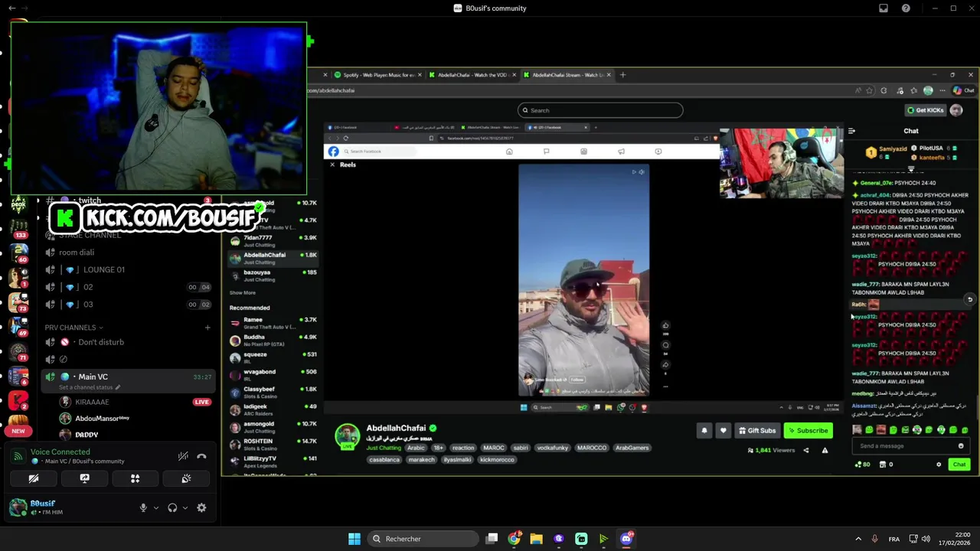Launch an activity from the voice panel
Viewport: 980px width, 551px height.
point(135,478)
